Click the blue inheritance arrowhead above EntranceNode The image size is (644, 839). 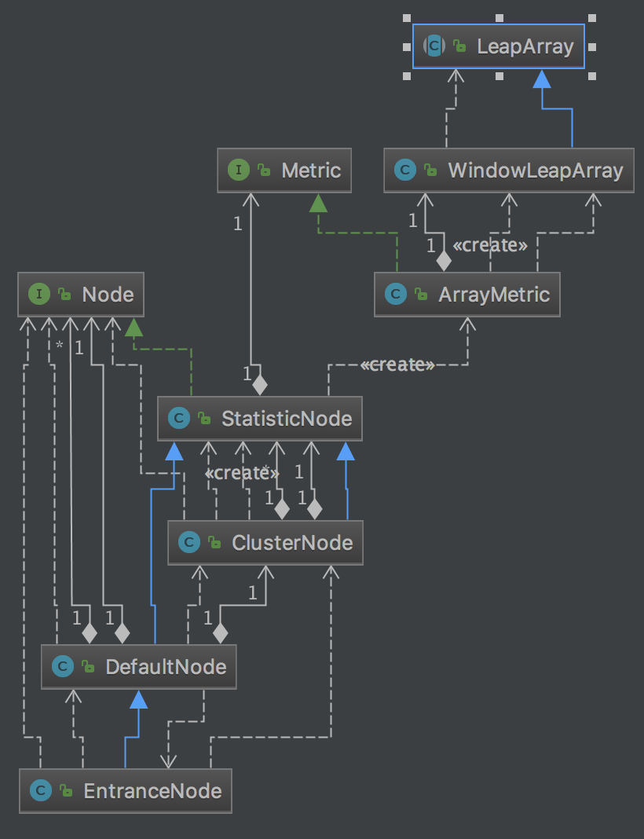click(x=138, y=699)
